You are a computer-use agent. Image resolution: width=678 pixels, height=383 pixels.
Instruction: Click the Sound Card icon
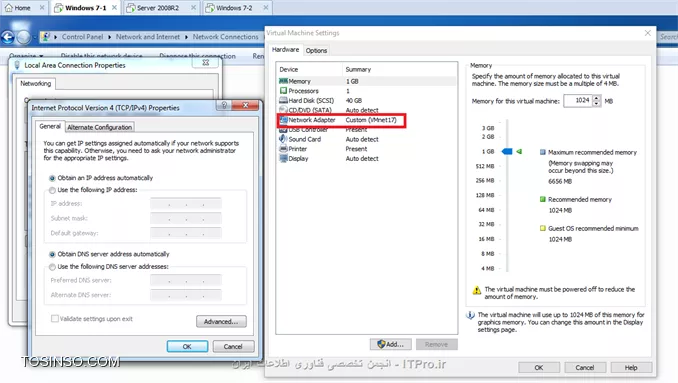[x=283, y=139]
